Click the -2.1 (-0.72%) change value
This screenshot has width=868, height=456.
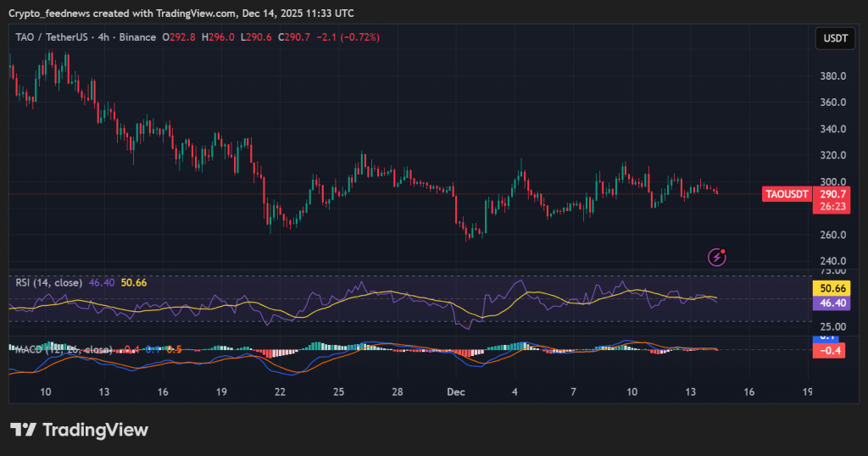click(352, 37)
